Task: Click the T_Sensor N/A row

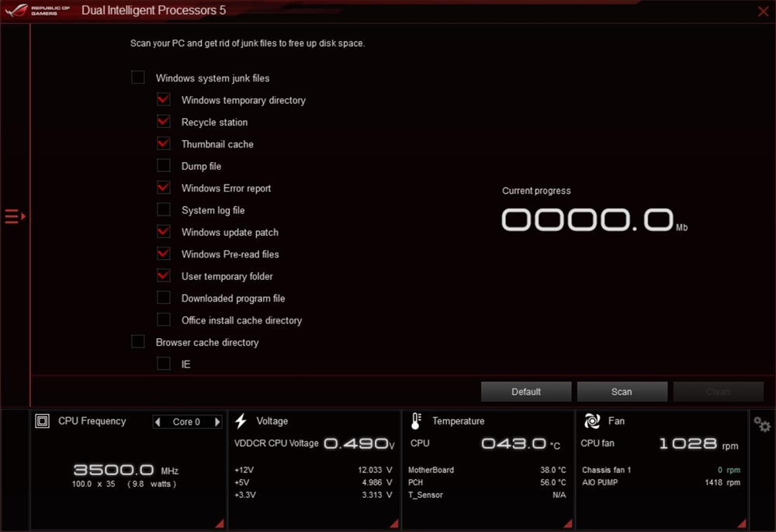Action: (487, 495)
